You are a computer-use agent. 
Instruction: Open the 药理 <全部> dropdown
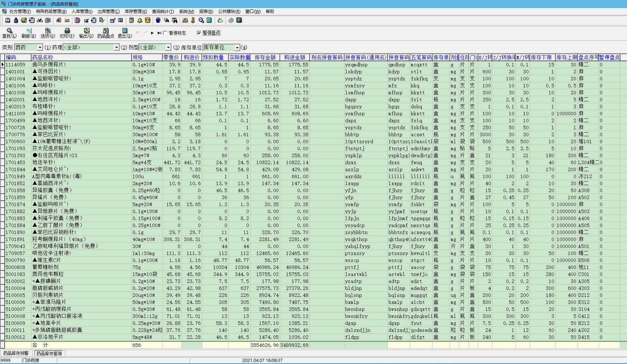[116, 48]
